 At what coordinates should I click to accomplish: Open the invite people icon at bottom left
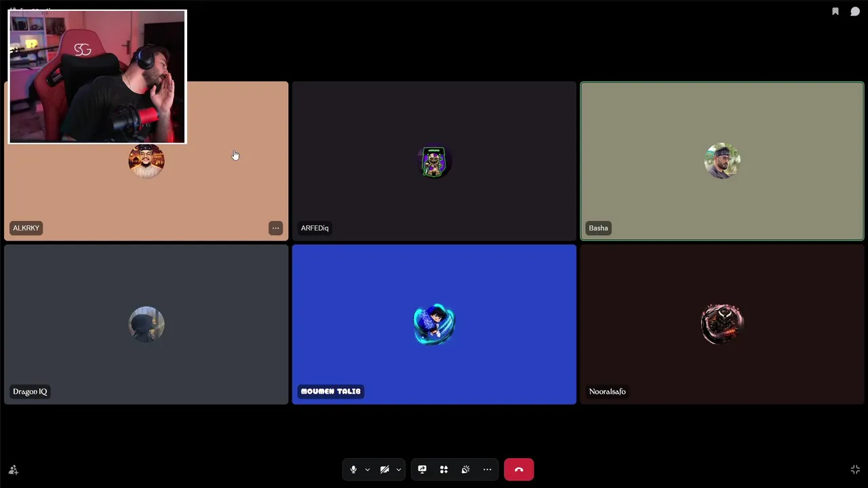[13, 470]
